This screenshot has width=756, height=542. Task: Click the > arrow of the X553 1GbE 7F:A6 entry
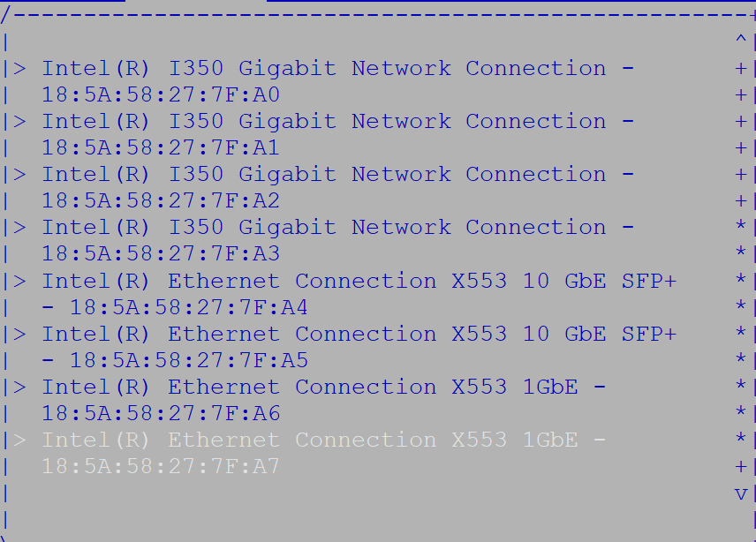19,387
